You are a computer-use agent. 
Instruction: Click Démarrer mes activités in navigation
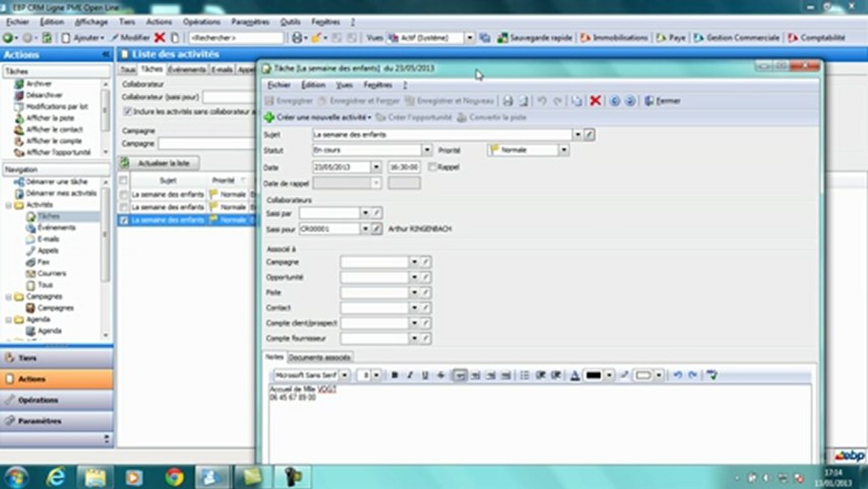pos(60,194)
